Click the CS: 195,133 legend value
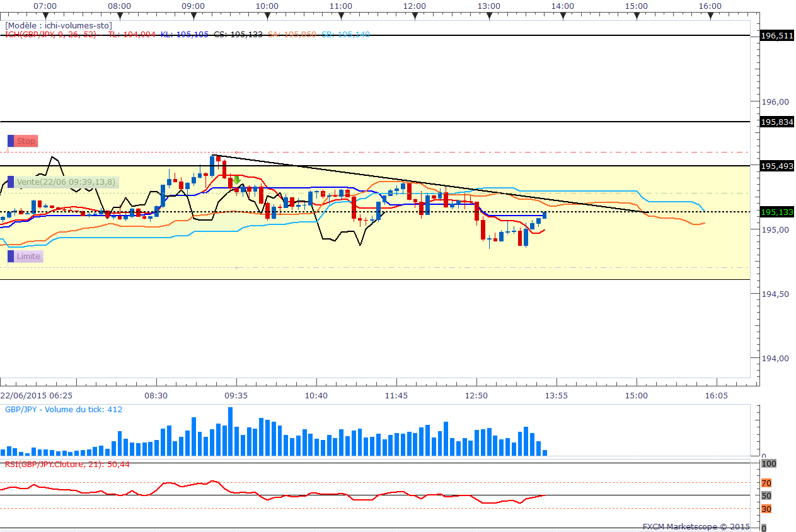The height and width of the screenshot is (532, 796). coord(238,34)
